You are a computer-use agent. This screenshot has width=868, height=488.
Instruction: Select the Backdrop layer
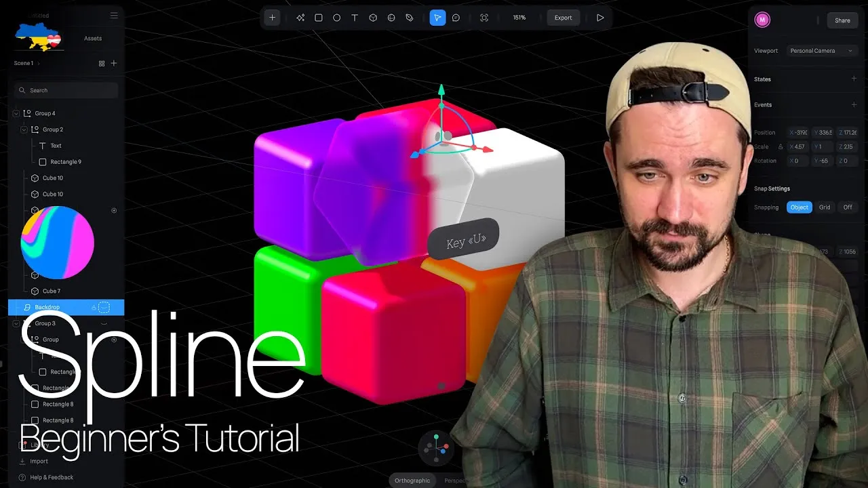[x=66, y=308]
